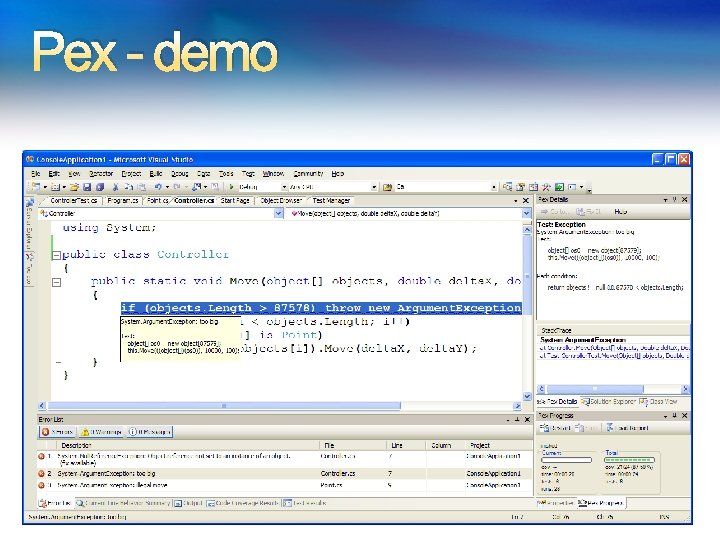Click the Properties Window toolbar icon
This screenshot has height=540, width=720.
coord(520,187)
